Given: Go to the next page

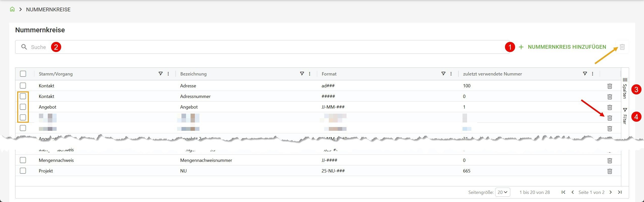Looking at the screenshot, I should coord(611,192).
